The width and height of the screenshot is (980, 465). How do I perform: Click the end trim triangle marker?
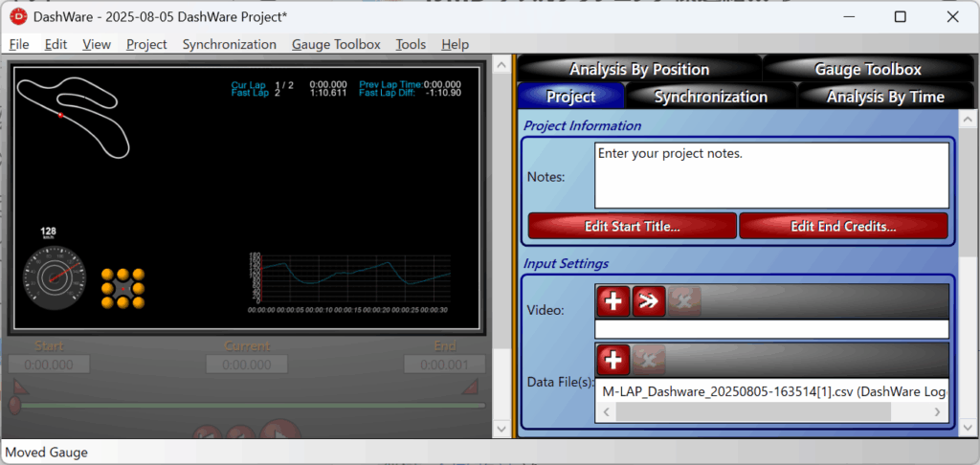coord(470,387)
